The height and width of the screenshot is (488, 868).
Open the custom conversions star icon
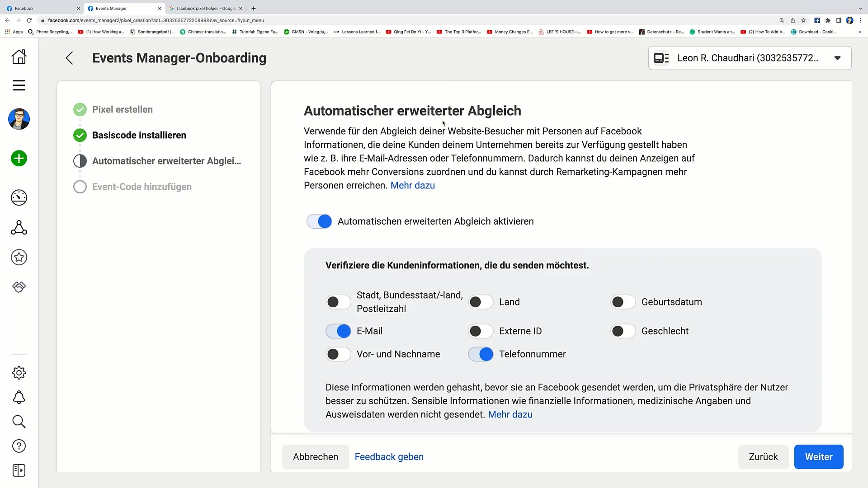19,257
